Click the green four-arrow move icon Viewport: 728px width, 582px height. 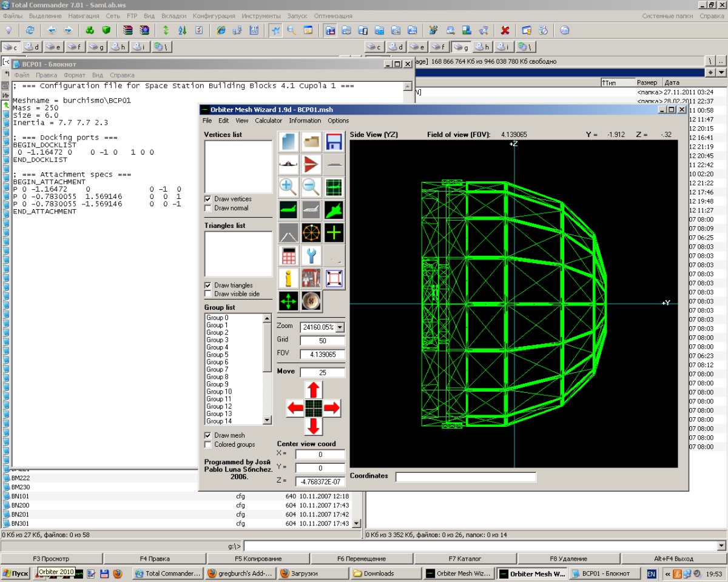[x=289, y=301]
